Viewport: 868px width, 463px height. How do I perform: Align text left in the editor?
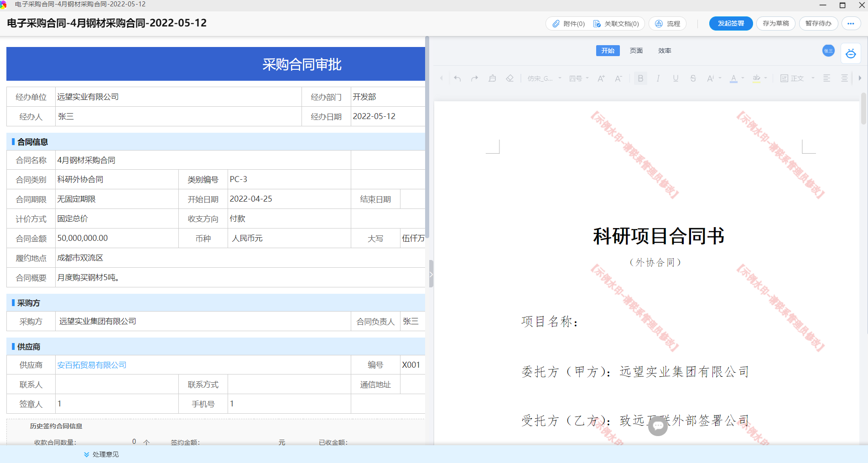tap(826, 78)
